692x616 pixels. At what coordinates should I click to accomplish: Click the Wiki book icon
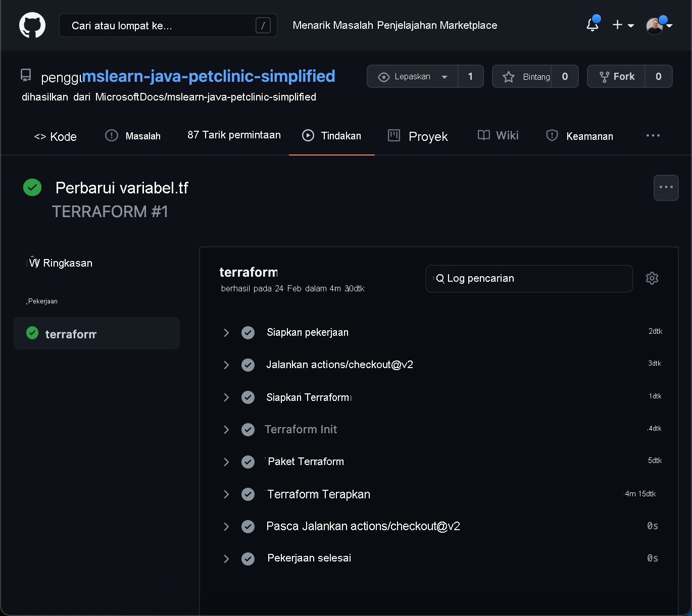point(482,135)
